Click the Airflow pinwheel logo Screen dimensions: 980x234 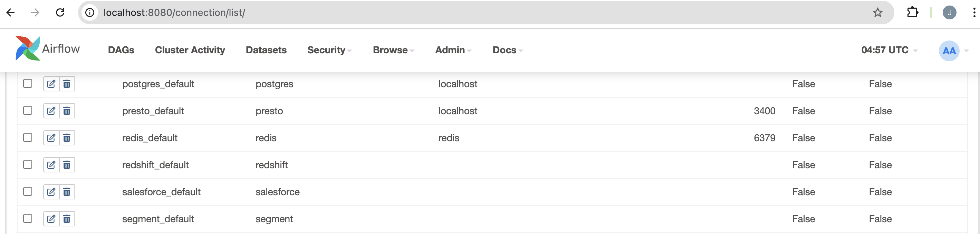[x=27, y=49]
